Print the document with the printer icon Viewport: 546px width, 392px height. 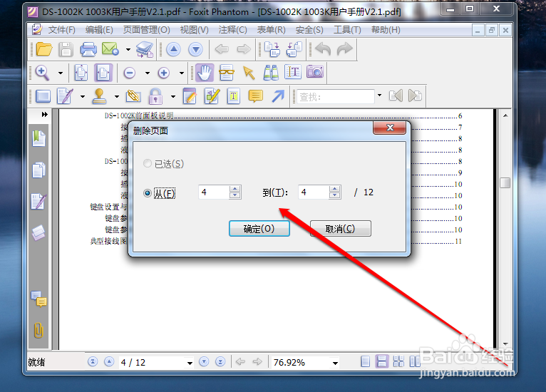(x=88, y=49)
